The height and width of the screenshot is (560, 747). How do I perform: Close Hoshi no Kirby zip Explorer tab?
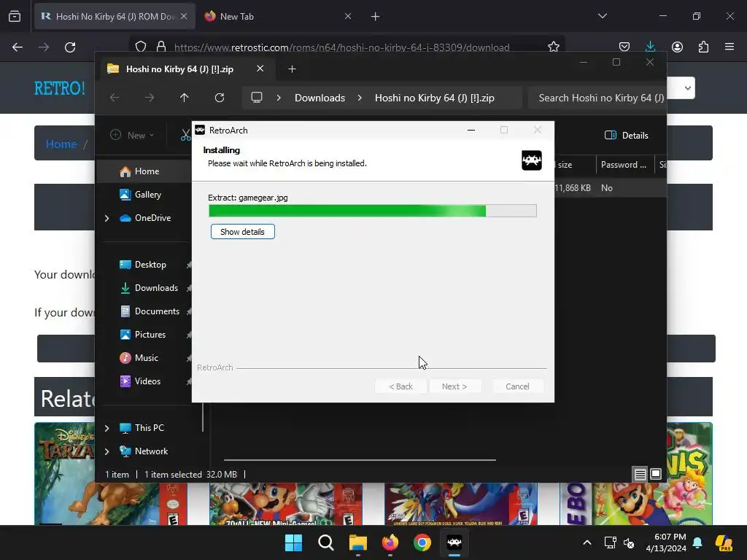click(260, 69)
